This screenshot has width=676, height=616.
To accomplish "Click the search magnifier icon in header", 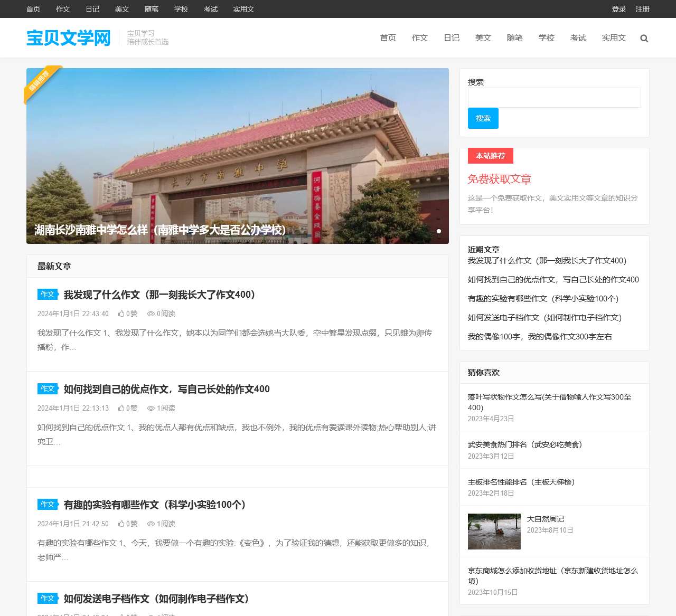I will coord(644,38).
